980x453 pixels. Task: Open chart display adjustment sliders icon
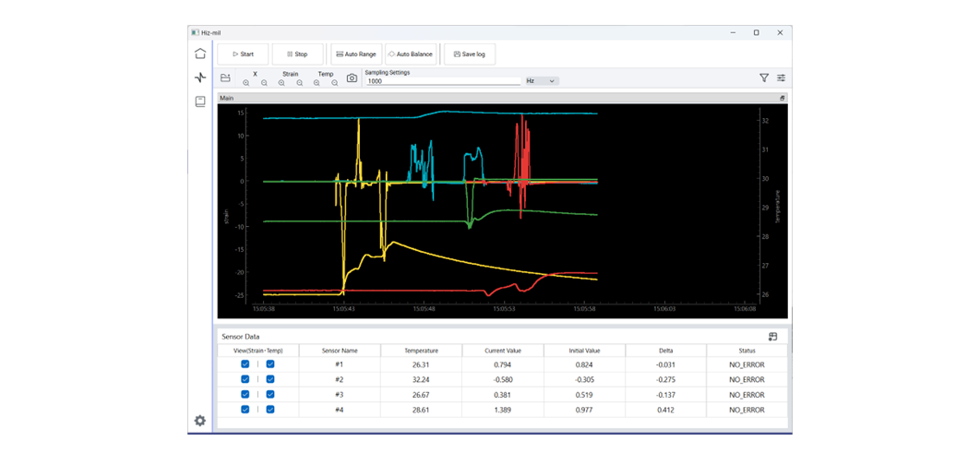tap(782, 78)
